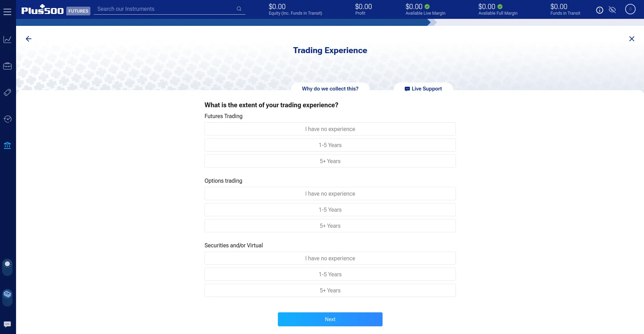This screenshot has height=334, width=644.
Task: Select 5+ Years for Options trading
Action: pos(330,226)
